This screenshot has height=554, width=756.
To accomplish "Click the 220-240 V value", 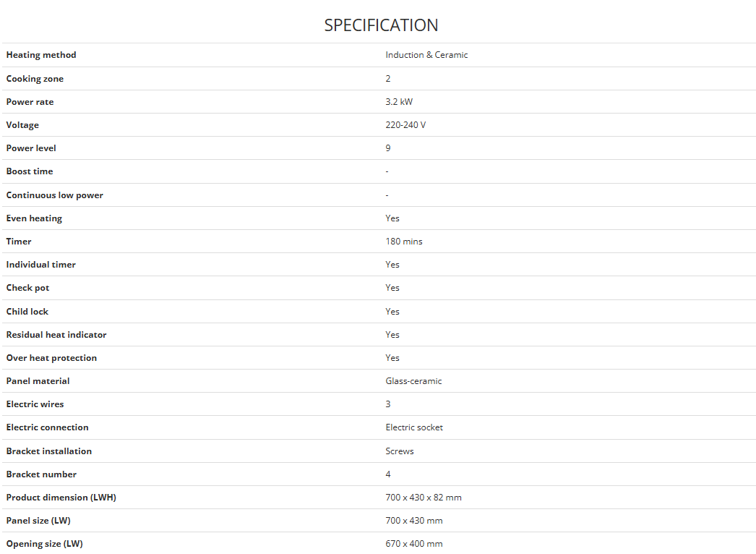I will [x=405, y=125].
